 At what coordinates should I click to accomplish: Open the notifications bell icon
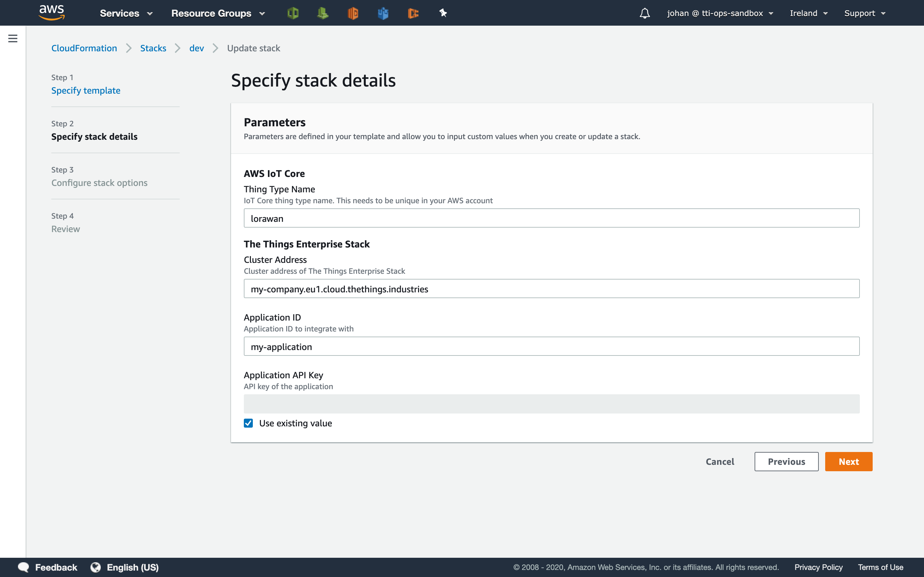click(645, 13)
